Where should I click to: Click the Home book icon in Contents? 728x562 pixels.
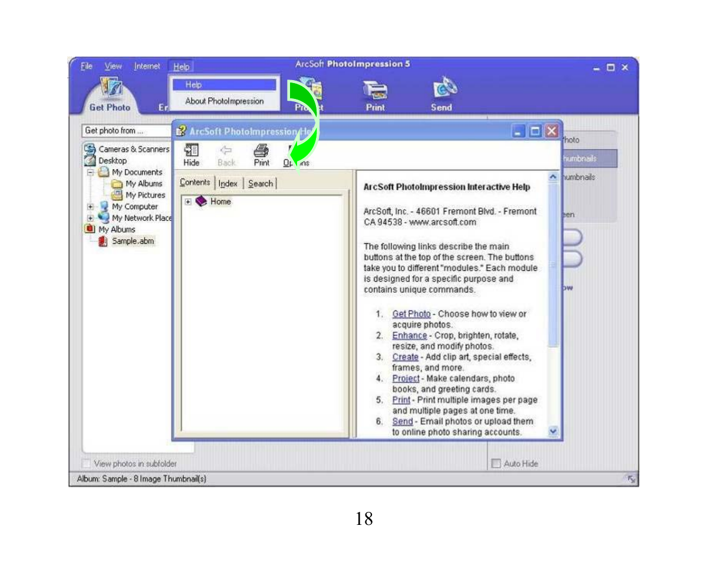coord(202,201)
